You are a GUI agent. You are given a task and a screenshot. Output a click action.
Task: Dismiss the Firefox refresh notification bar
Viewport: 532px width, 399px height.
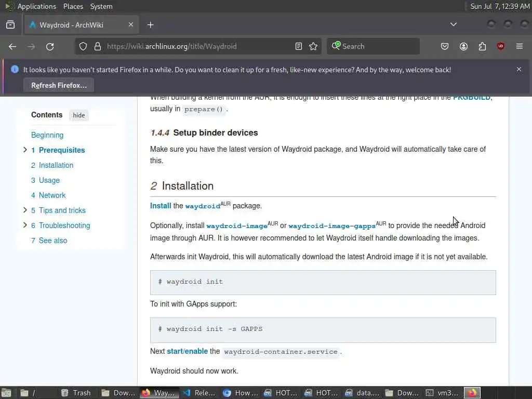coord(519,69)
